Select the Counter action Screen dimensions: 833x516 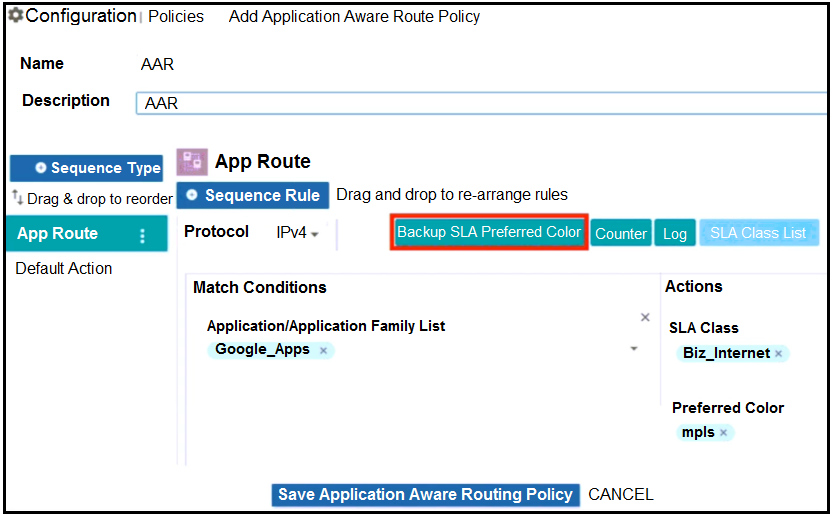coord(621,233)
